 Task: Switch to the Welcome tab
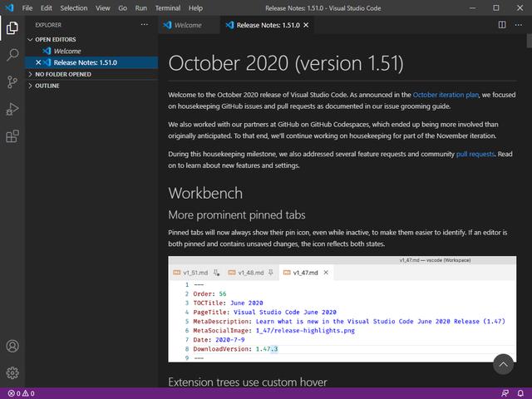[189, 25]
